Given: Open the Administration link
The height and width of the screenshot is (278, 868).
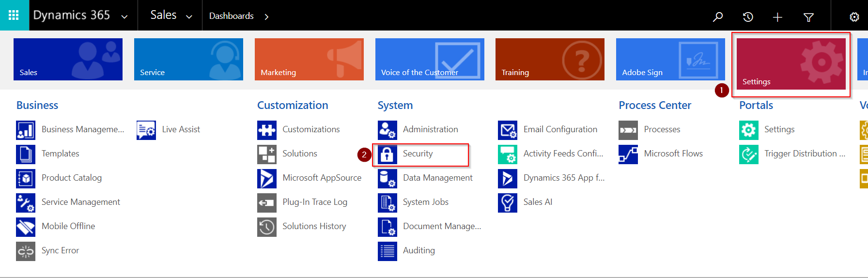Looking at the screenshot, I should point(430,129).
